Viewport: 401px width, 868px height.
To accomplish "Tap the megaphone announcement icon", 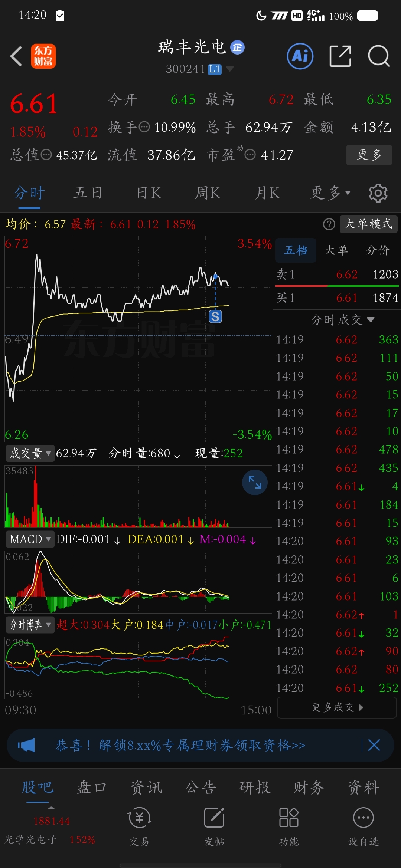I will 26,745.
